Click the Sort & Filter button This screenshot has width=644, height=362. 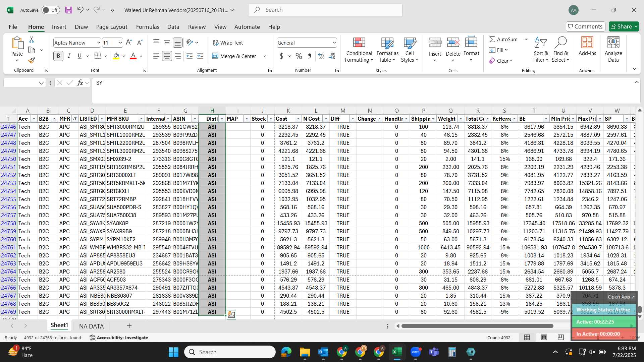541,50
